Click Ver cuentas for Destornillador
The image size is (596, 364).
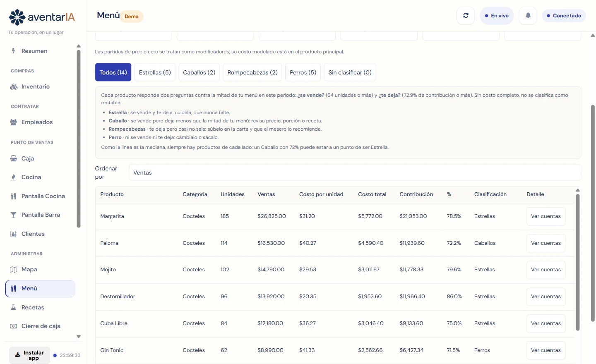(x=546, y=297)
